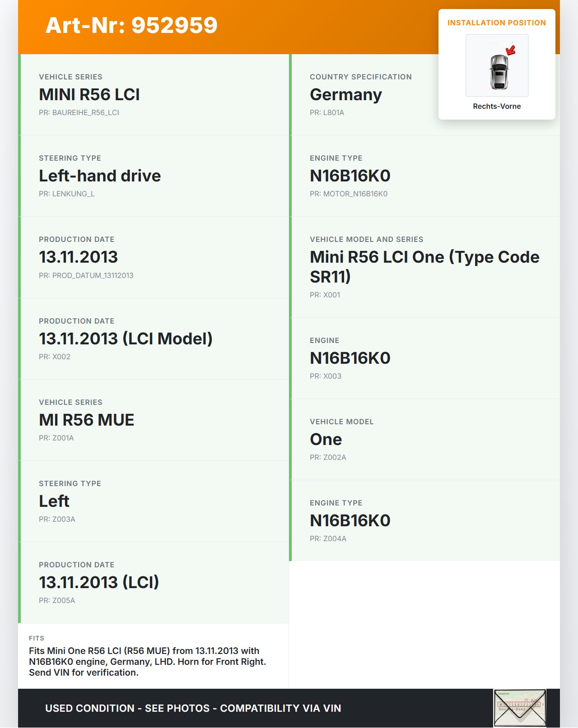Click the Fits Mini One R56 description text

148,662
